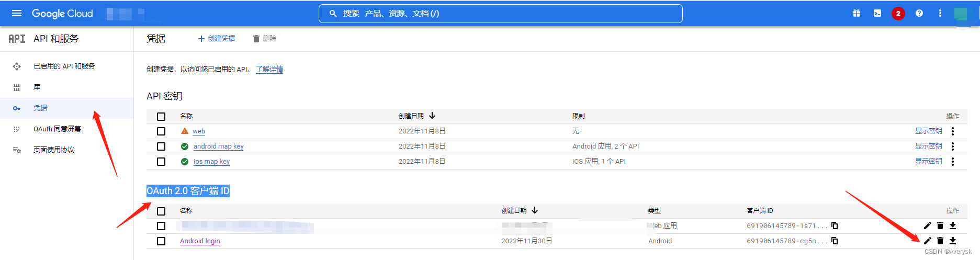Click restriction text Android 应用, 2 个 API

pos(605,146)
